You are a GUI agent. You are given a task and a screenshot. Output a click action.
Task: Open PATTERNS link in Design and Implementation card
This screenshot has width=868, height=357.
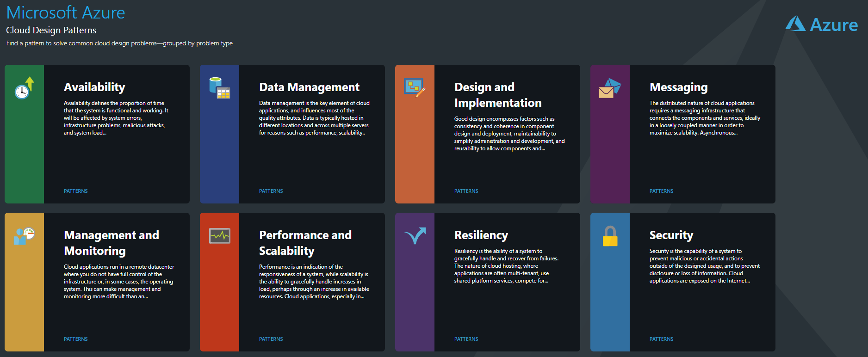pyautogui.click(x=466, y=191)
